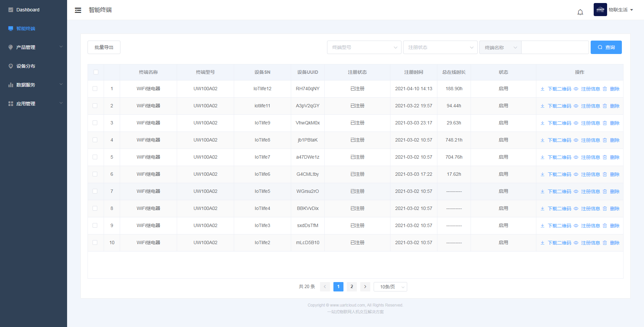Click the 设备分布 location pin icon
This screenshot has height=327, width=644.
[11, 66]
